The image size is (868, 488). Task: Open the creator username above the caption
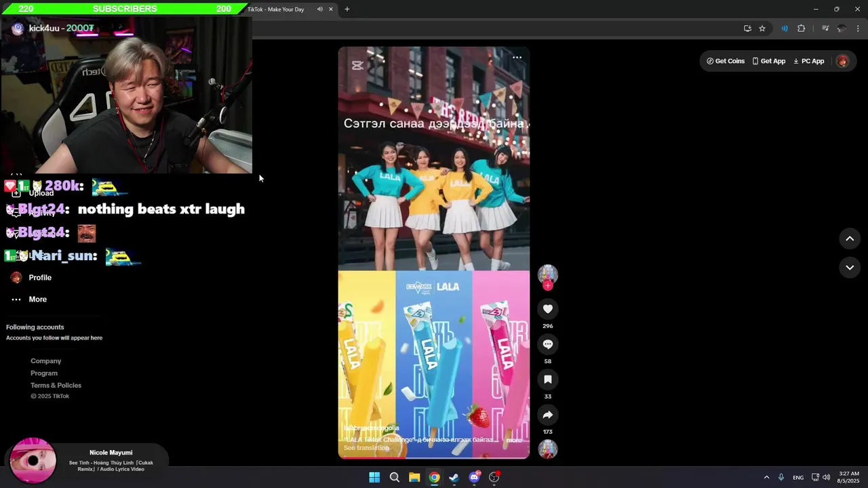click(x=372, y=428)
